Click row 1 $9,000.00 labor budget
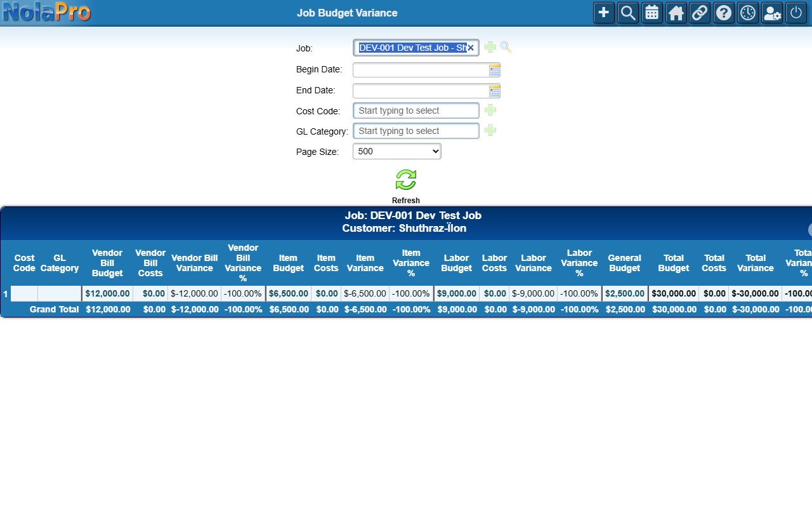 pos(456,294)
